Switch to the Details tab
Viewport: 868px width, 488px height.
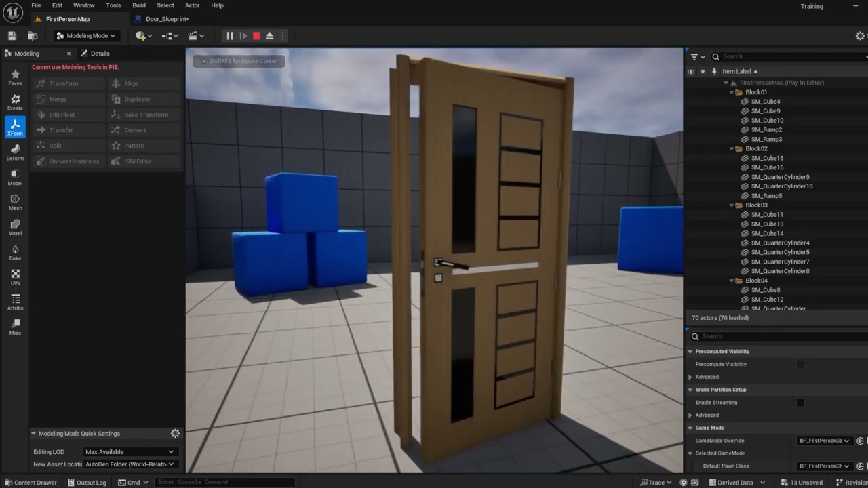click(95, 54)
